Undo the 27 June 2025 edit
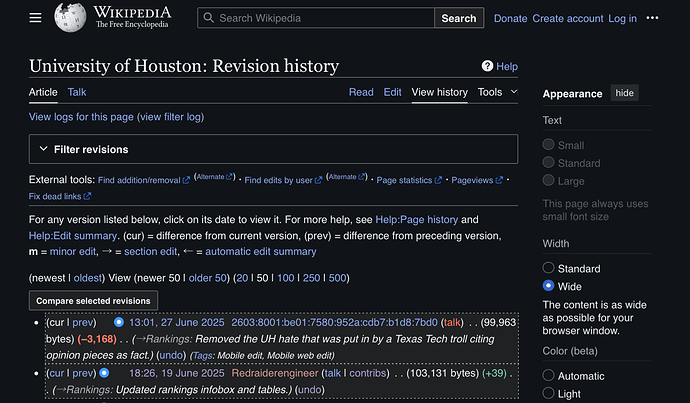690x403 pixels. pyautogui.click(x=171, y=355)
